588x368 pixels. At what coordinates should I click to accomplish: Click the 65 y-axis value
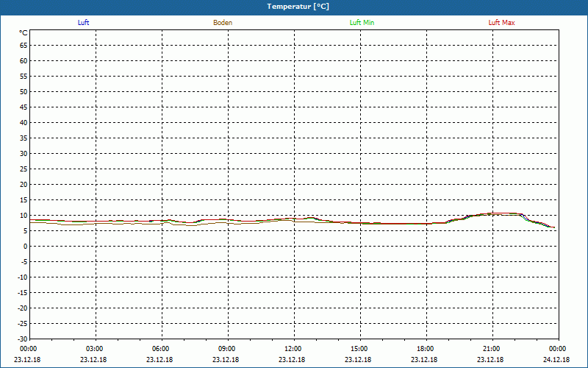tap(24, 46)
